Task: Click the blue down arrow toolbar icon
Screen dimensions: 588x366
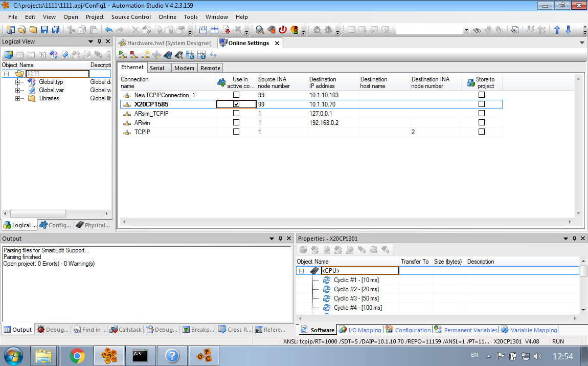Action: tap(569, 30)
